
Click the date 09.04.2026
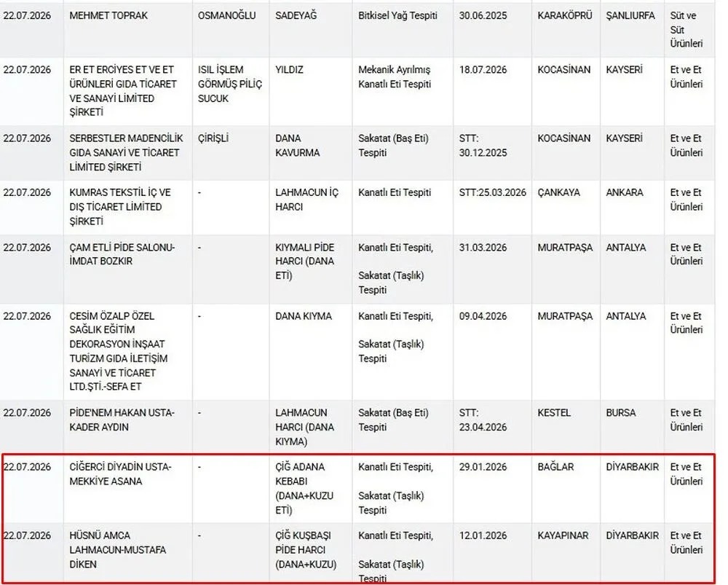tap(483, 316)
